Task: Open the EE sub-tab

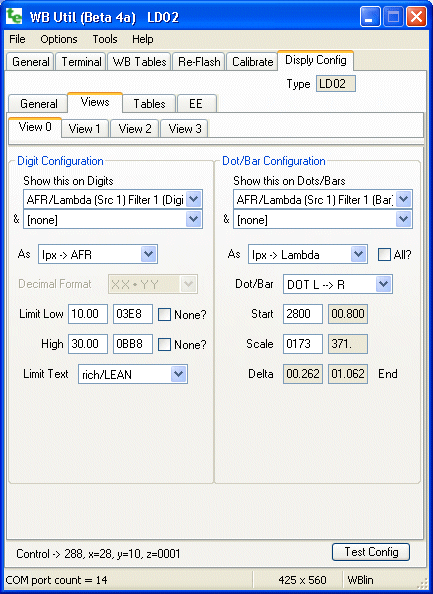Action: coord(196,103)
